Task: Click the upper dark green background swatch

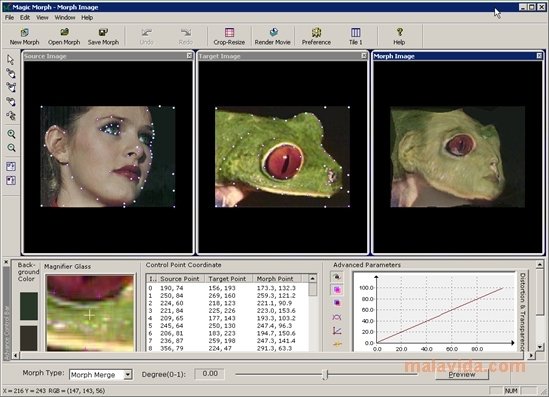Action: (x=29, y=306)
